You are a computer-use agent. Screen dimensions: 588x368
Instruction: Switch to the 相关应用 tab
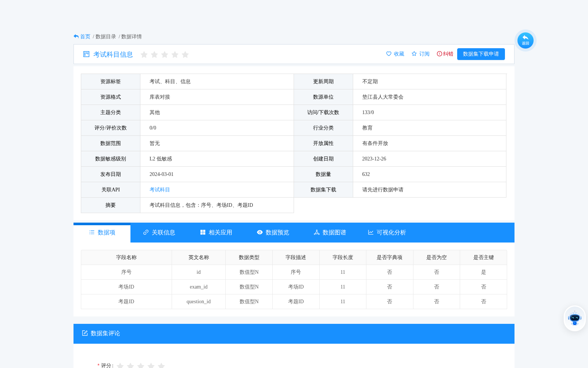[x=216, y=233]
